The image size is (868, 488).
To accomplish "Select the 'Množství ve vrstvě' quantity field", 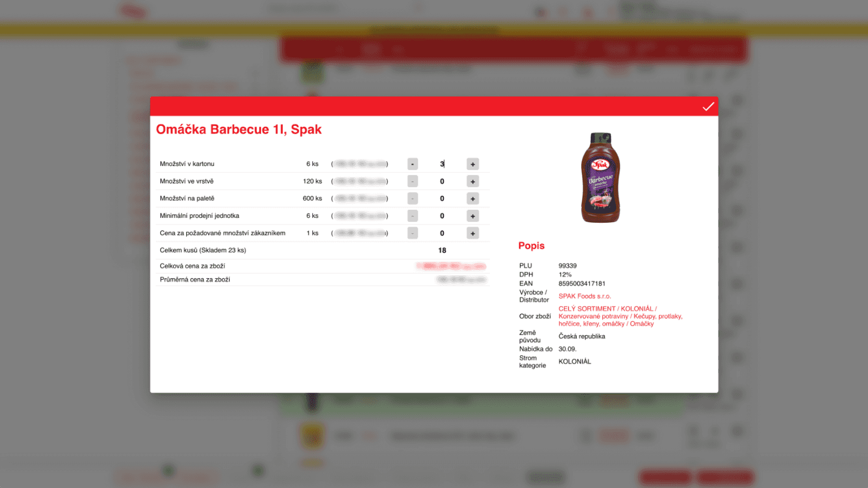I will pos(442,181).
